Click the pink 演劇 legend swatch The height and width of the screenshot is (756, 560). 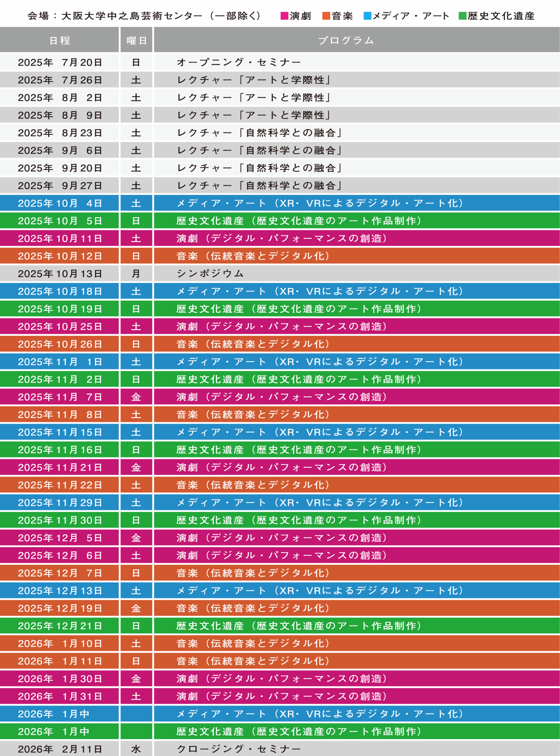(284, 16)
